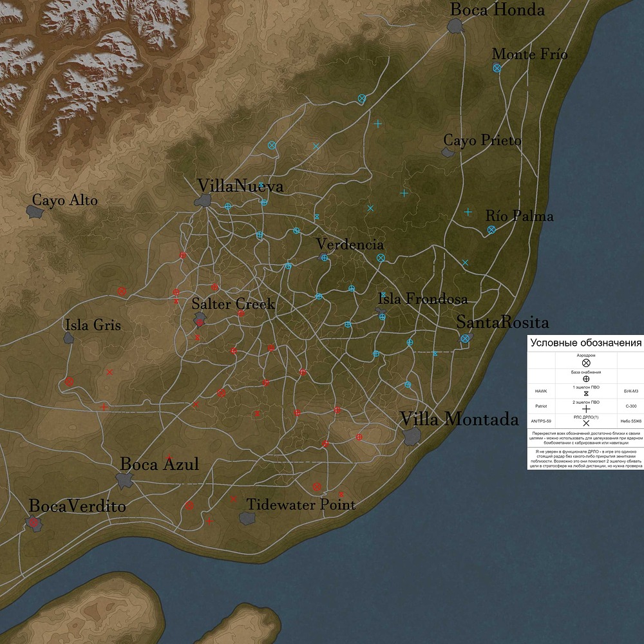This screenshot has height=644, width=644.
Task: Click the red airfield marker near Tidewater Point
Action: 316,487
